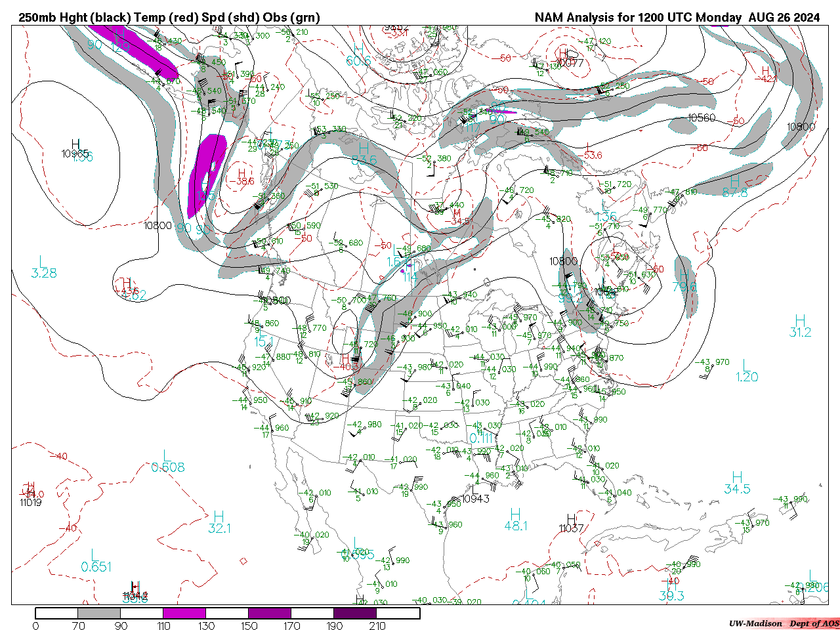Click the L marker labeled 10943
840x630 pixels.
474,490
